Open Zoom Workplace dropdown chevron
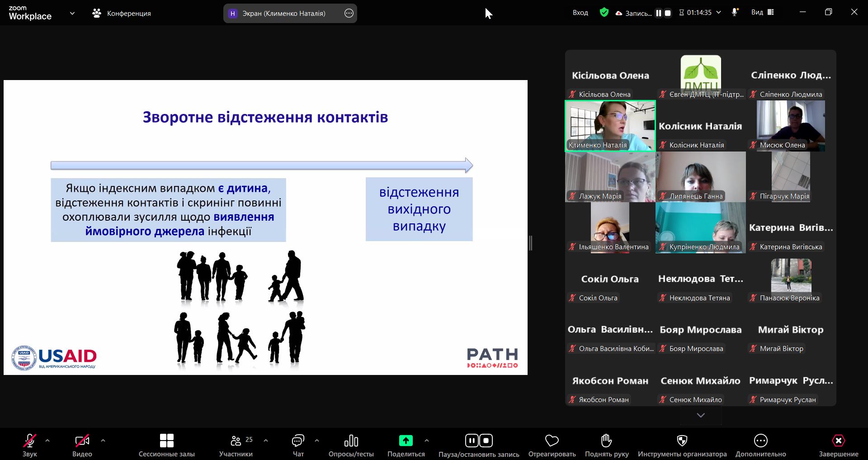868x460 pixels. tap(72, 14)
